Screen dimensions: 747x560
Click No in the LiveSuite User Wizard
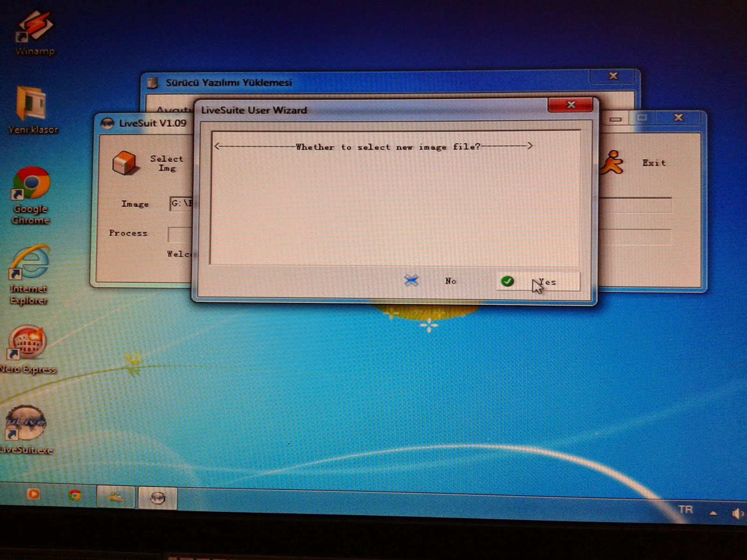(x=430, y=281)
